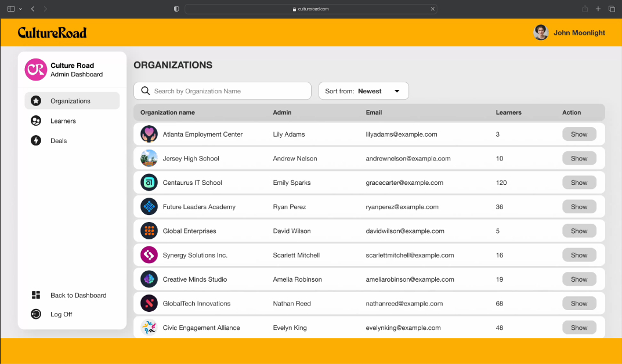Click the GlobalTech Innovations logo
The height and width of the screenshot is (364, 622).
[x=149, y=303]
